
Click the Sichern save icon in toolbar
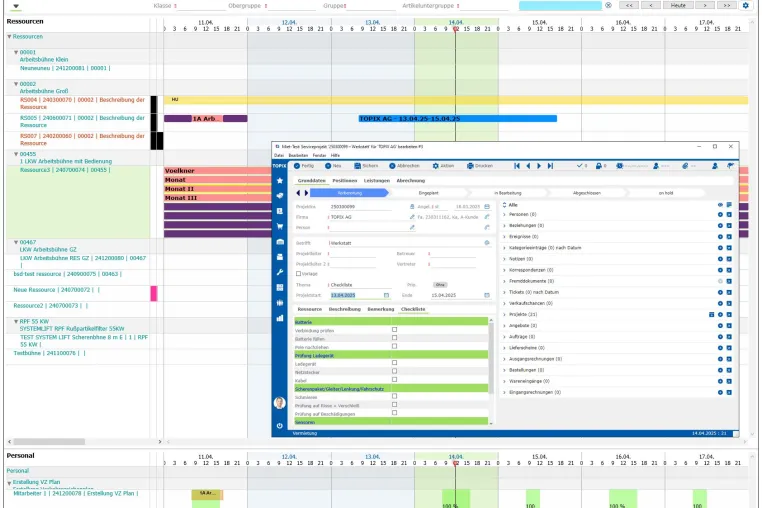tap(358, 166)
